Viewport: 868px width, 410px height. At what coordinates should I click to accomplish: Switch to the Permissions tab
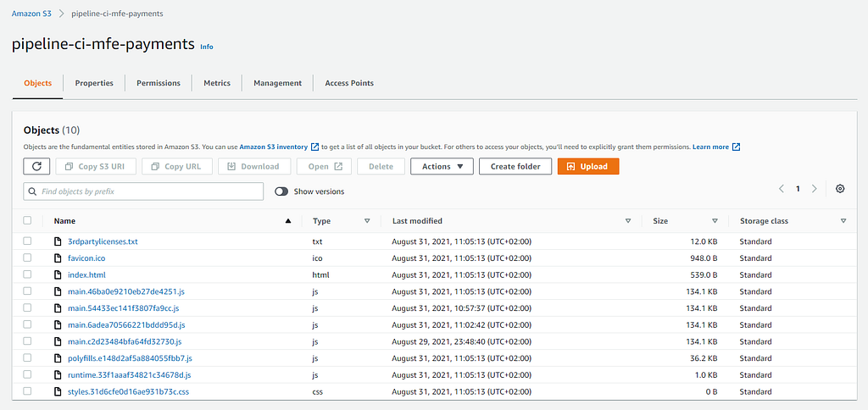point(159,83)
